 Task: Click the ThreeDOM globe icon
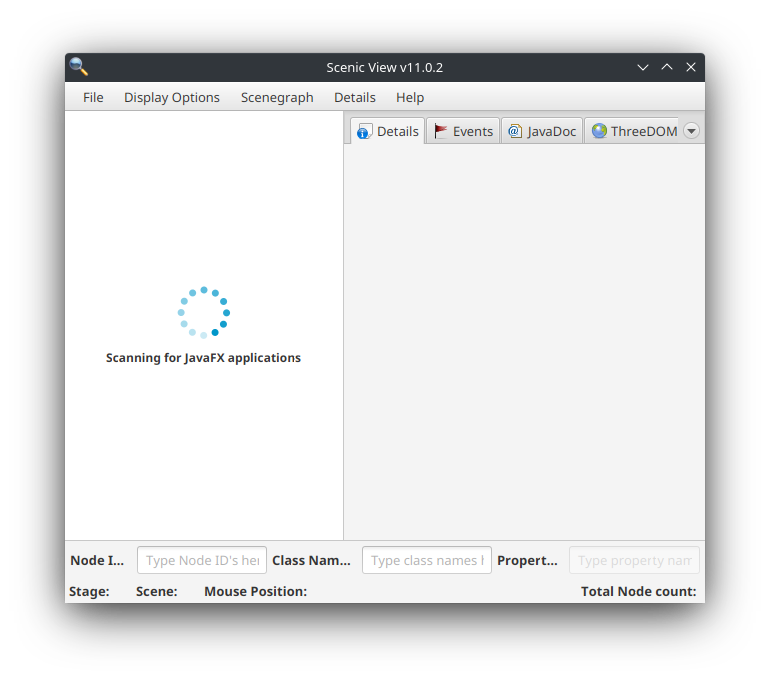click(599, 131)
